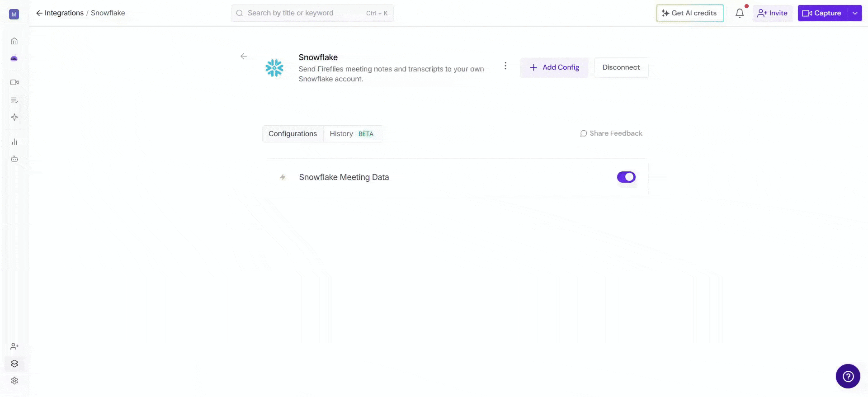Open the briefcase icon in sidebar

14,159
